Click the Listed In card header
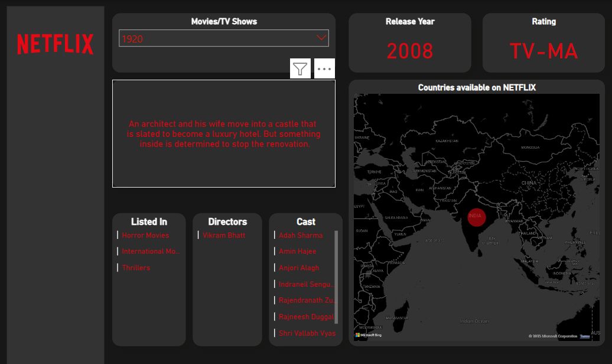This screenshot has width=612, height=364. pyautogui.click(x=149, y=222)
